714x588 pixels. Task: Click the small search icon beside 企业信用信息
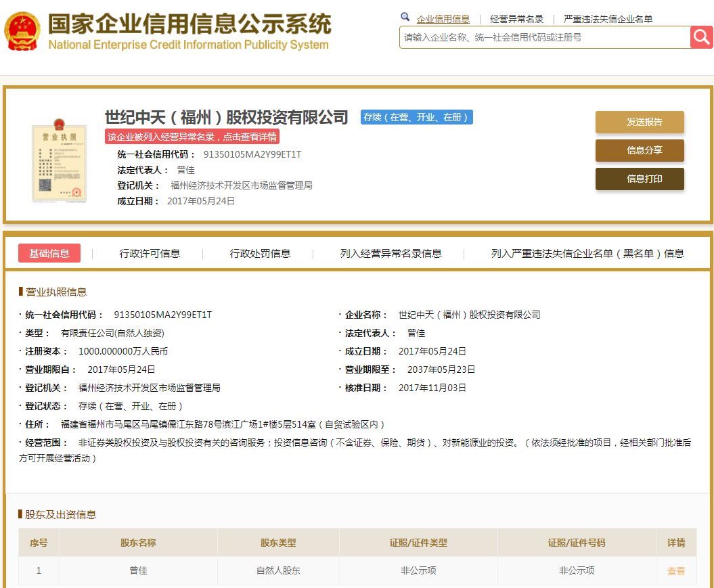click(x=405, y=16)
